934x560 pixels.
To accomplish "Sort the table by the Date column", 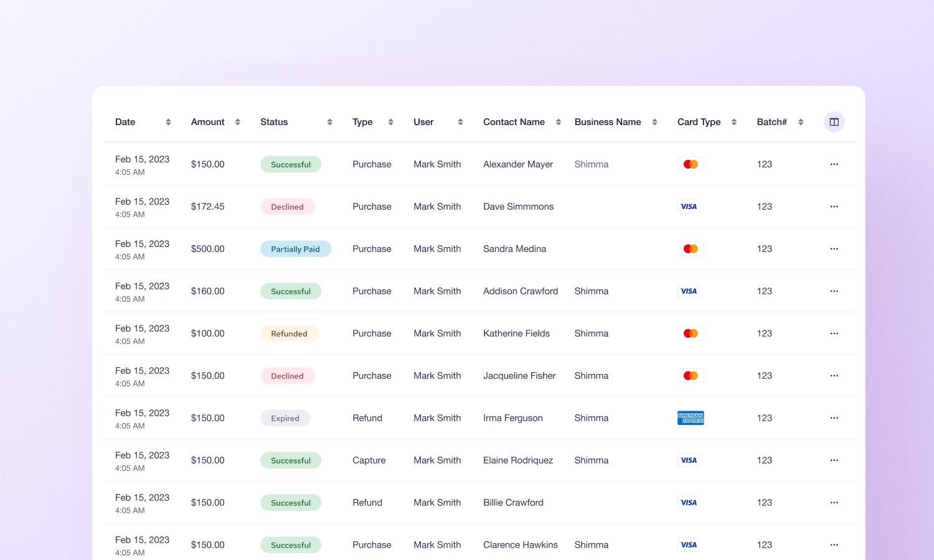I will (169, 122).
